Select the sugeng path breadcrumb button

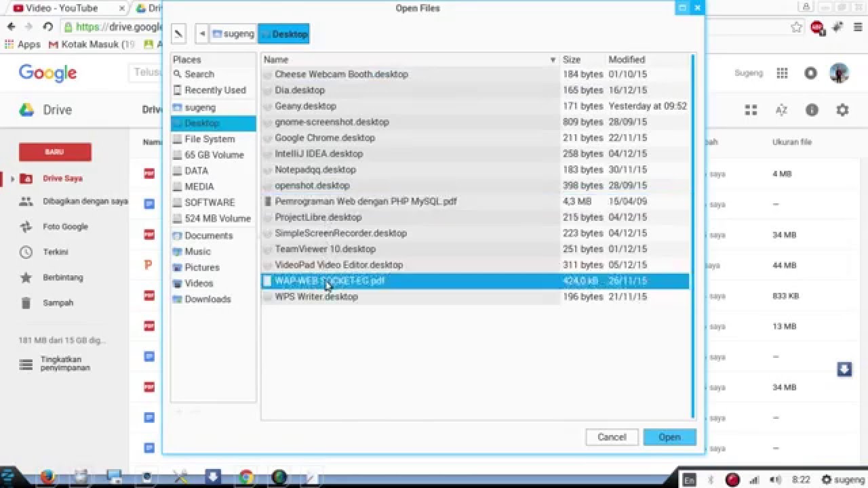click(x=233, y=33)
